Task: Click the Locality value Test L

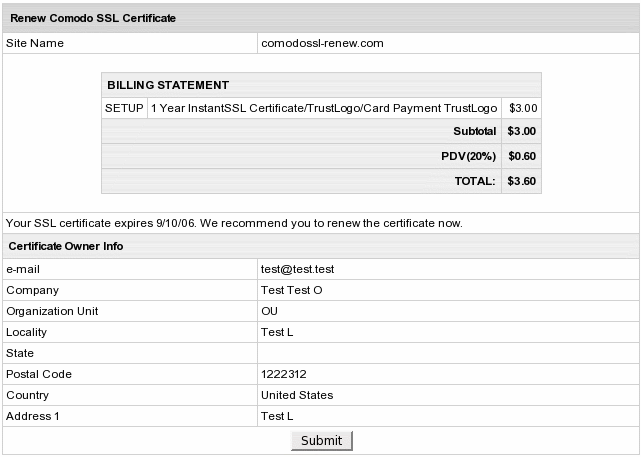Action: 277,332
